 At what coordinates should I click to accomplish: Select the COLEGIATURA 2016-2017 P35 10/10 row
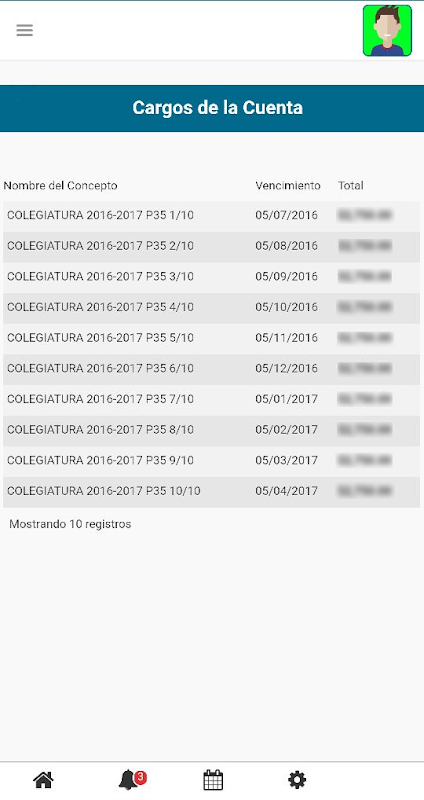click(x=212, y=492)
